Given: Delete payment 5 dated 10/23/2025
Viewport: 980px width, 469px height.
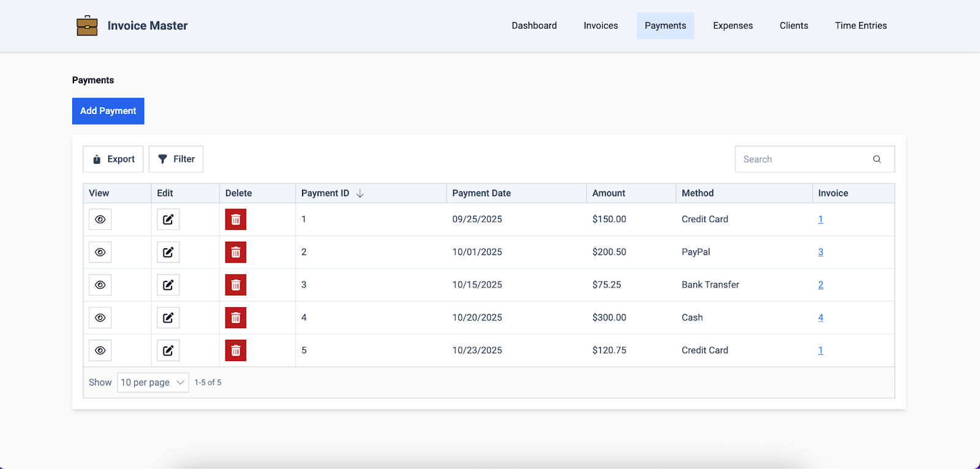Looking at the screenshot, I should pos(235,351).
